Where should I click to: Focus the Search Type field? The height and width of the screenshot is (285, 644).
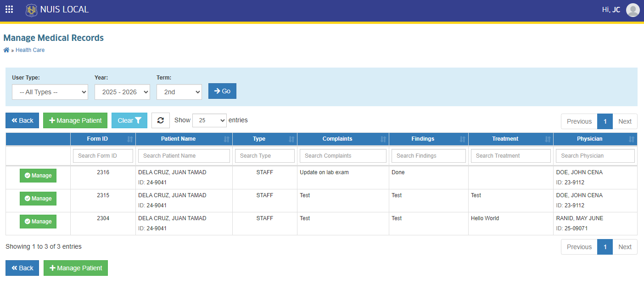click(265, 156)
